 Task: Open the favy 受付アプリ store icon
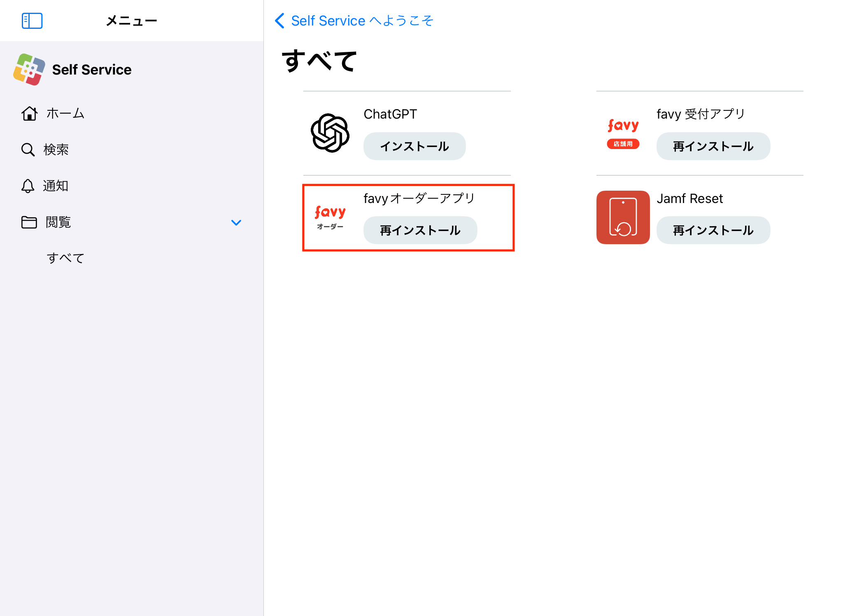click(623, 133)
